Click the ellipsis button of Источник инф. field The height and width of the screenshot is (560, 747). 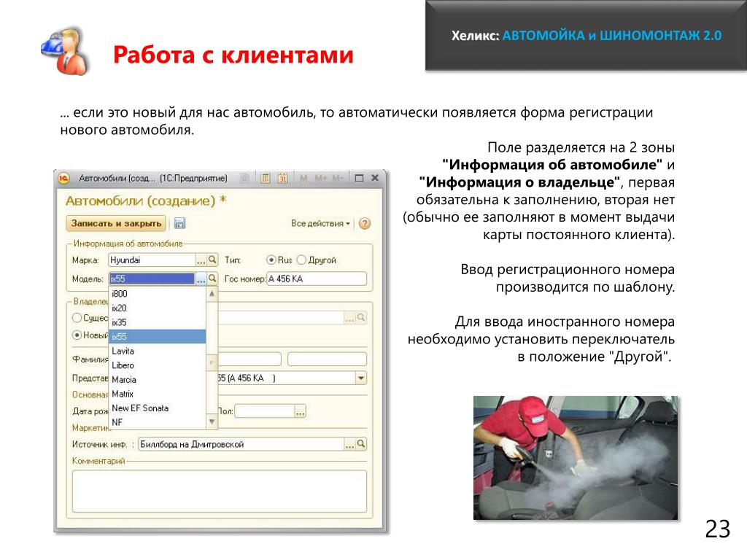click(x=349, y=444)
